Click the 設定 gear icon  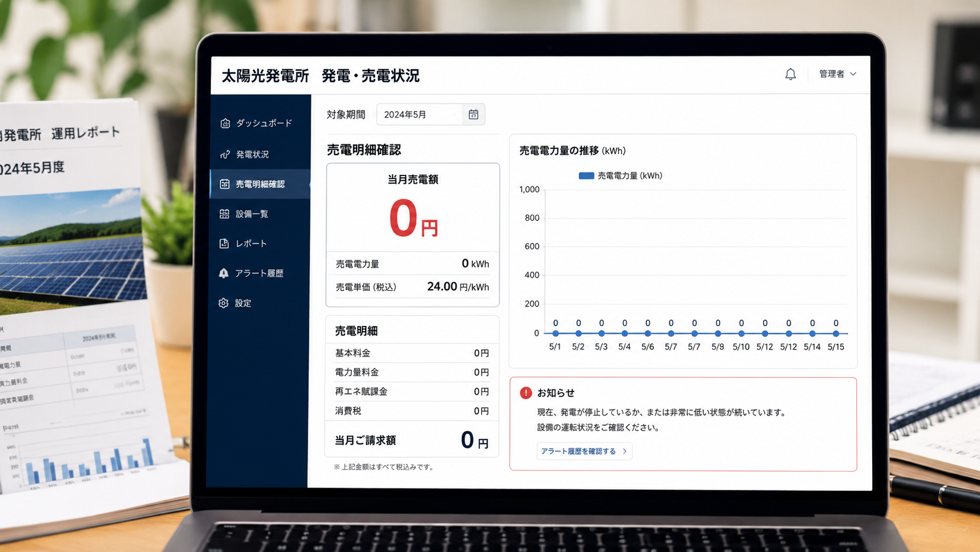pyautogui.click(x=223, y=303)
